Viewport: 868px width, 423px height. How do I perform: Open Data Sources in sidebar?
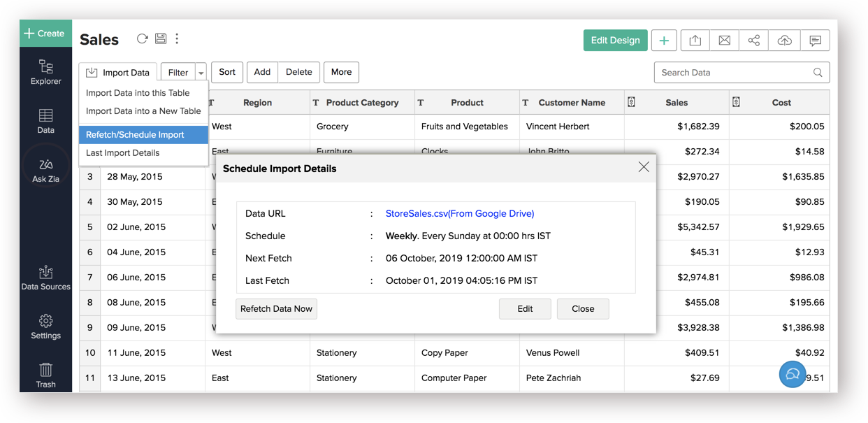(45, 278)
